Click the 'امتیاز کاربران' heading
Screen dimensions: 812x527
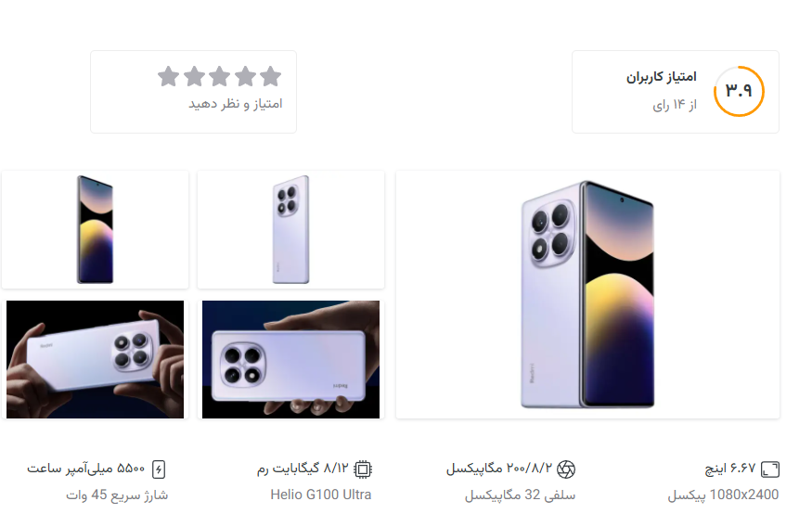(662, 77)
